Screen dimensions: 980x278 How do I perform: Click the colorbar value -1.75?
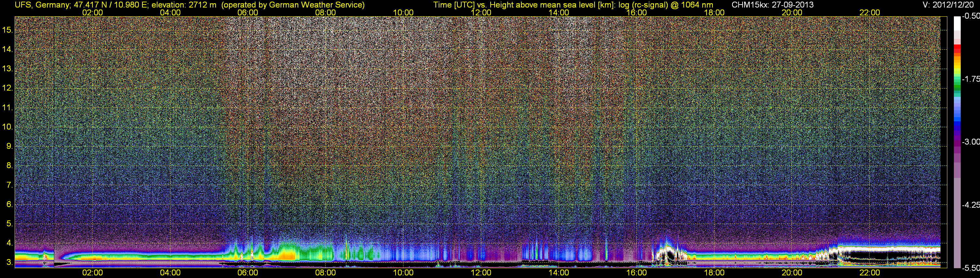pyautogui.click(x=971, y=79)
